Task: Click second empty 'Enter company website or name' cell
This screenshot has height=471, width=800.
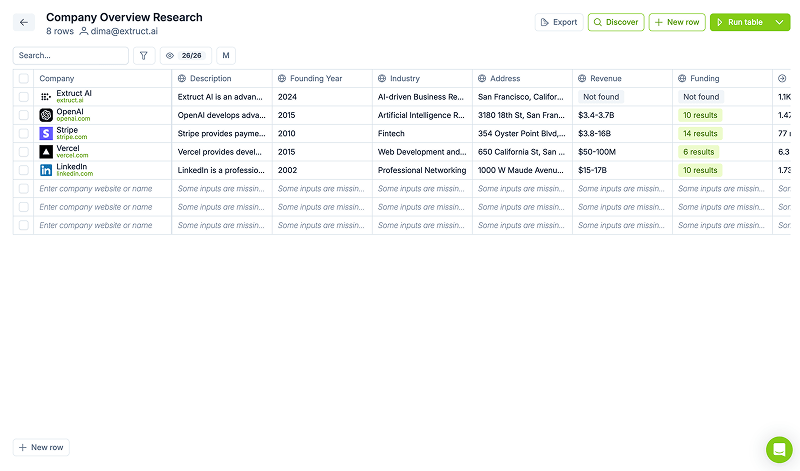Action: pos(102,207)
